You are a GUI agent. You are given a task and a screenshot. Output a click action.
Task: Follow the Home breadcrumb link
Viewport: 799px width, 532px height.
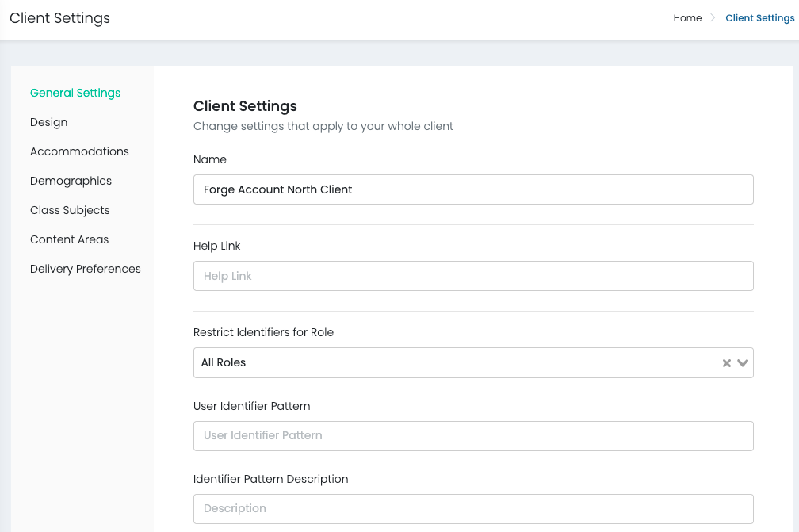coord(687,18)
